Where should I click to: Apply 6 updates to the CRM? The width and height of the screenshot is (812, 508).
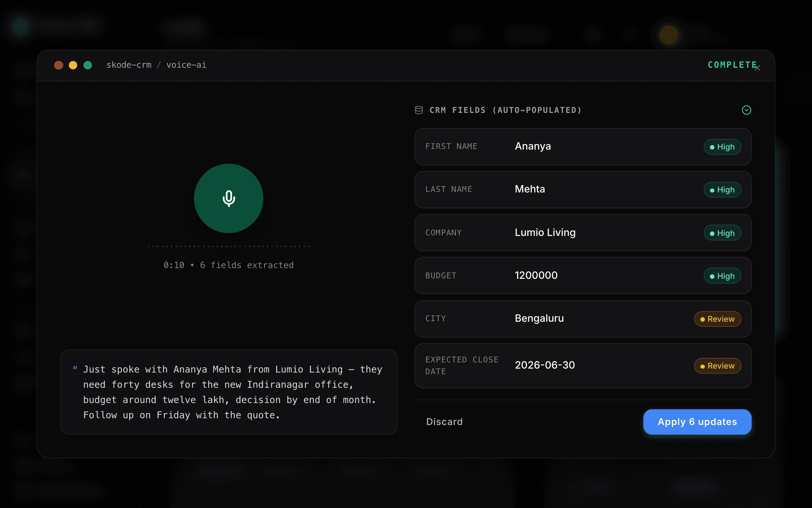(x=697, y=422)
